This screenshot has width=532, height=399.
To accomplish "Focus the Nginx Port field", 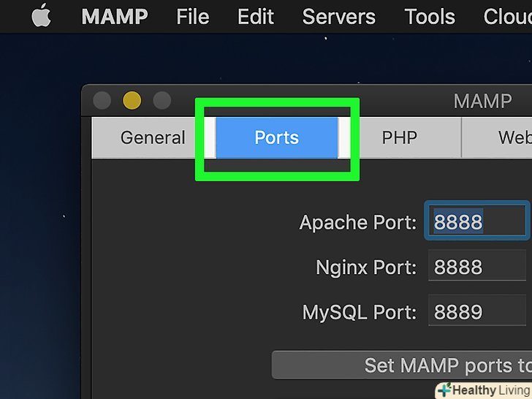I will pos(476,267).
